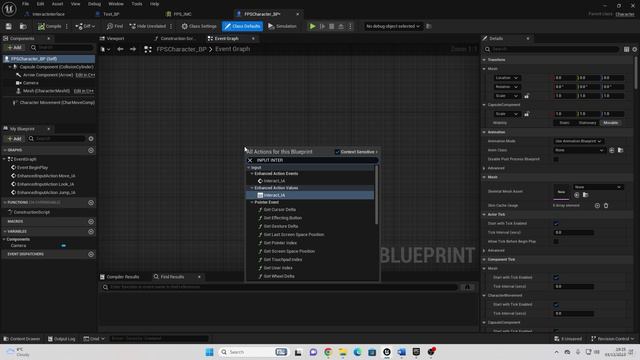
Task: Collapse Enhanced Action Events category
Action: click(x=252, y=173)
